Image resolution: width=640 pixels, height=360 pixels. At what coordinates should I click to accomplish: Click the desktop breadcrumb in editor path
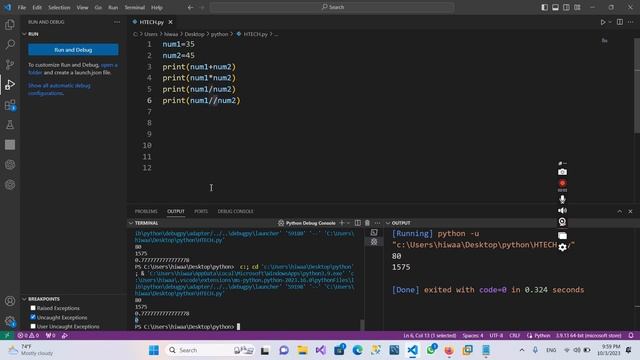coord(194,34)
